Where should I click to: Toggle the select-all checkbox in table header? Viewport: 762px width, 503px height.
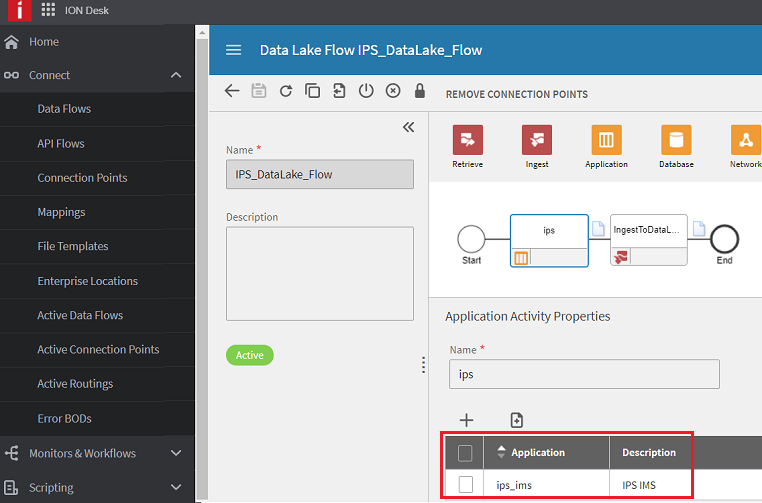pyautogui.click(x=465, y=453)
